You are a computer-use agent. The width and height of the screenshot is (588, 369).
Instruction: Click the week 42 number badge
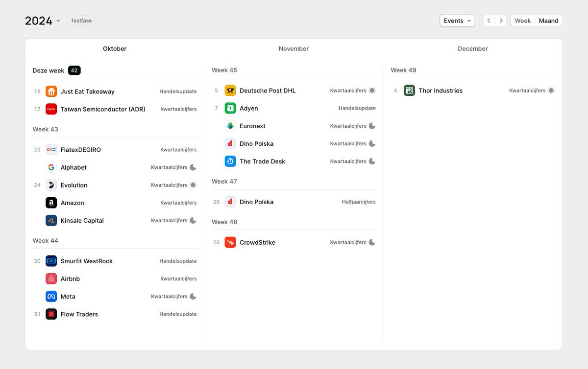pos(74,70)
